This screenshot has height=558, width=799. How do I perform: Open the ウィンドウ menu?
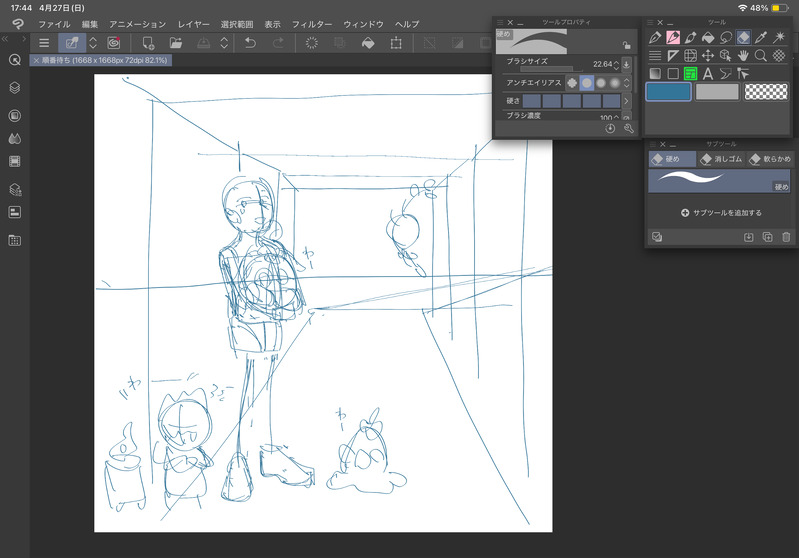(363, 24)
